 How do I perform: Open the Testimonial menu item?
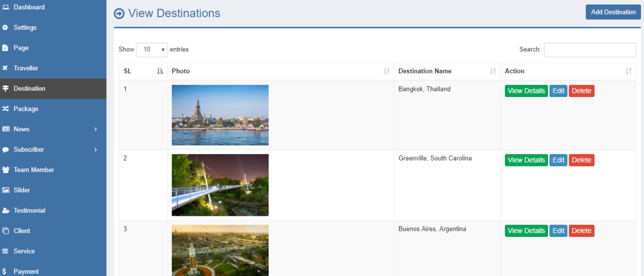pyautogui.click(x=29, y=211)
